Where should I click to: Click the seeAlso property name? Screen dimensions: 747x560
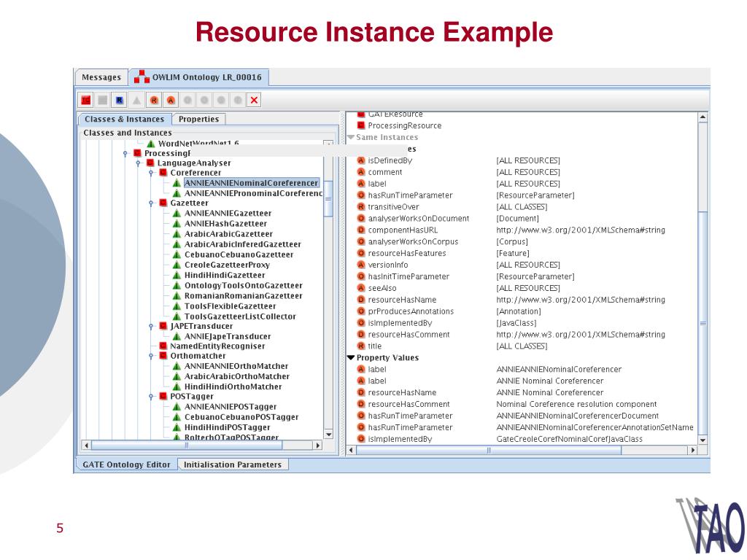pos(382,288)
